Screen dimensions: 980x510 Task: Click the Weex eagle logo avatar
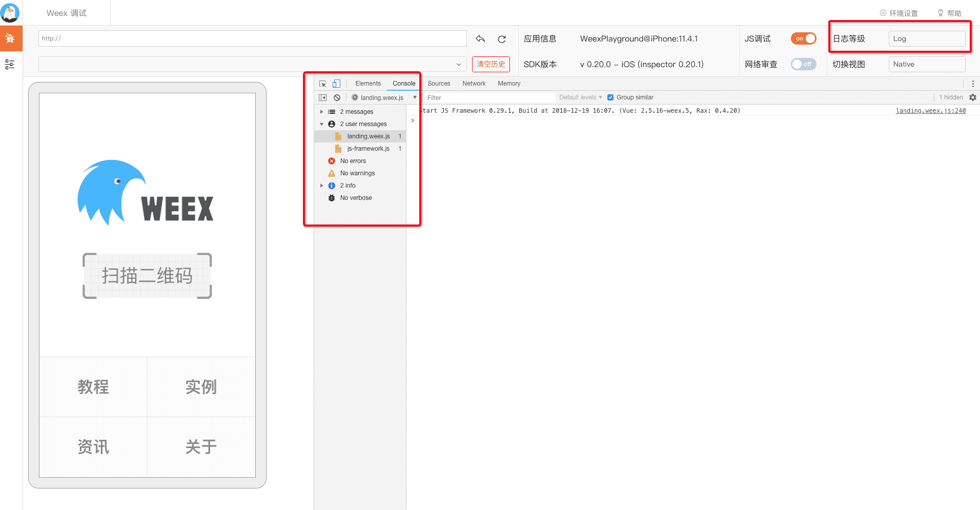tap(10, 13)
